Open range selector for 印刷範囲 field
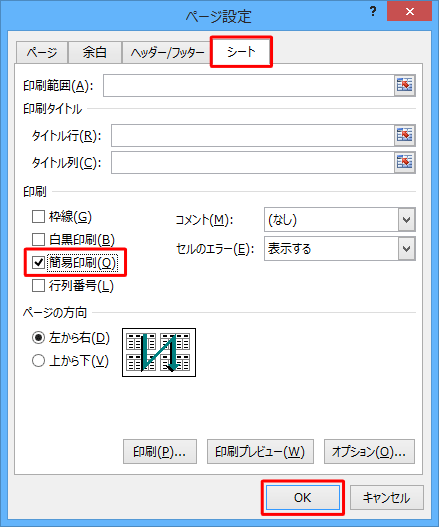439x527 pixels. (x=404, y=85)
